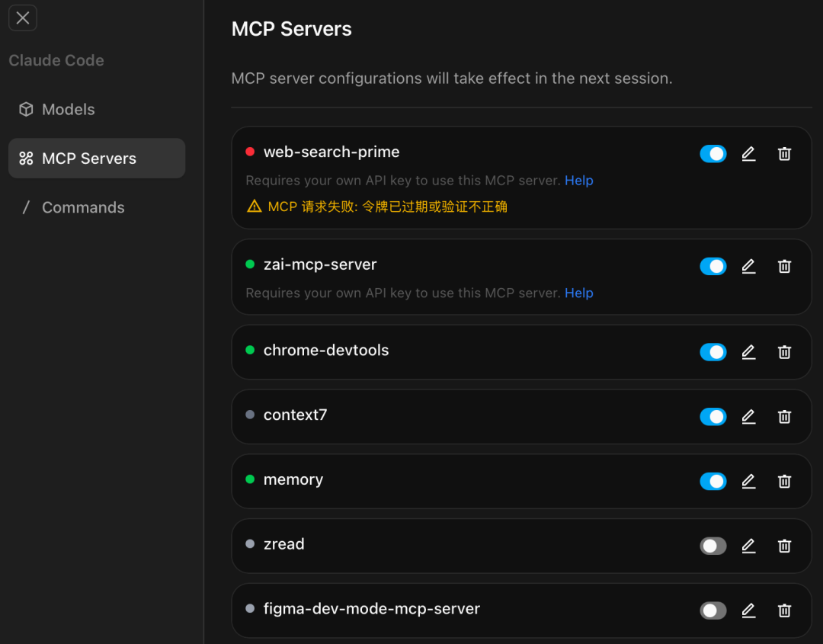
Task: Turn on the figma-dev-mode-mcp-server toggle
Action: click(x=713, y=610)
